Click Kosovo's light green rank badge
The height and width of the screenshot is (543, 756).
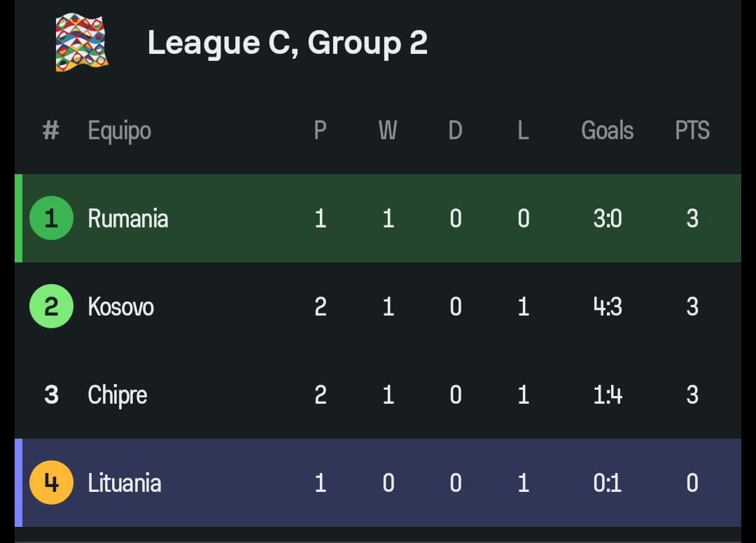(51, 306)
